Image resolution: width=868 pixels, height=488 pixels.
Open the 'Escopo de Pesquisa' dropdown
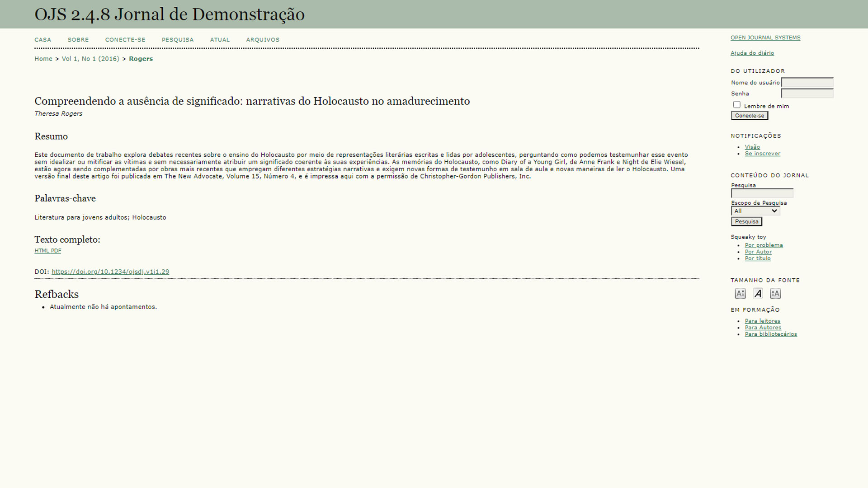click(x=755, y=211)
